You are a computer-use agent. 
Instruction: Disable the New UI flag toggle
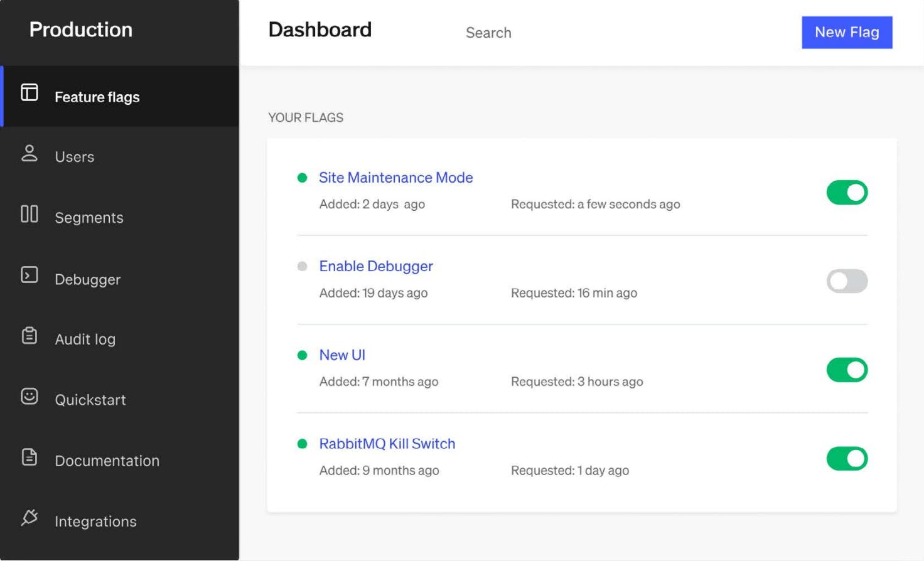pos(847,370)
